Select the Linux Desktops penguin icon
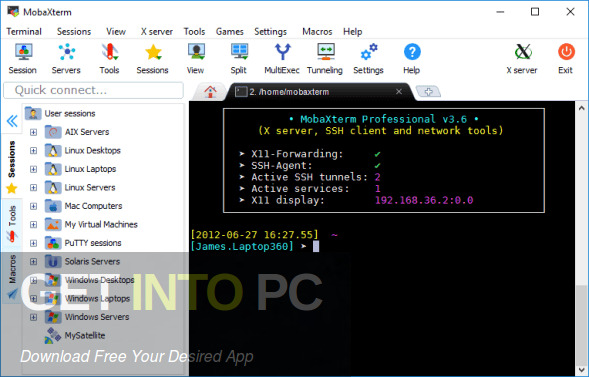Viewport: 589px width, 377px height. (x=53, y=151)
